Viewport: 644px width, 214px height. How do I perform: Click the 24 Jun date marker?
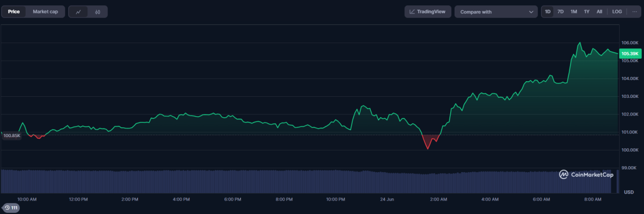[x=386, y=199]
